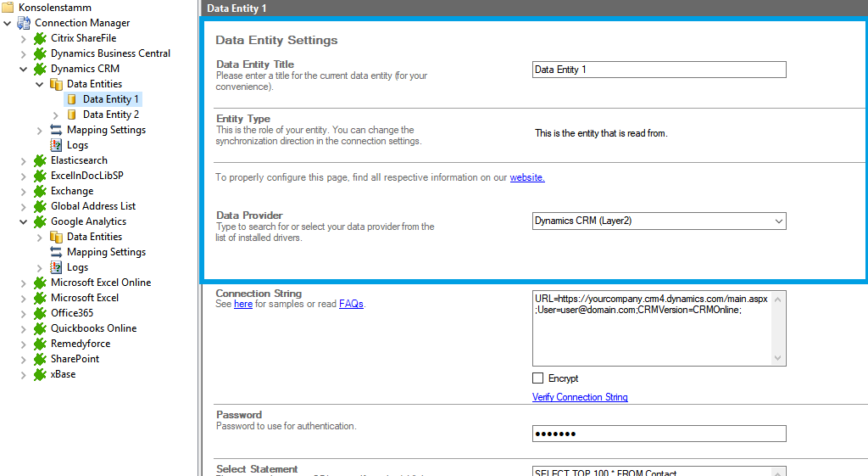Image resolution: width=868 pixels, height=476 pixels.
Task: Expand the SharePoint connection node
Action: (24, 359)
